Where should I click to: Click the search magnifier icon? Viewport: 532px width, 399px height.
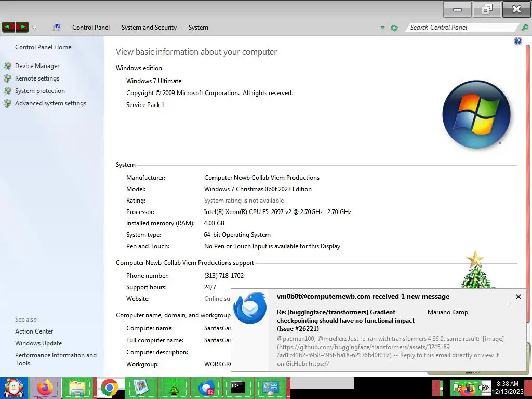click(x=525, y=28)
